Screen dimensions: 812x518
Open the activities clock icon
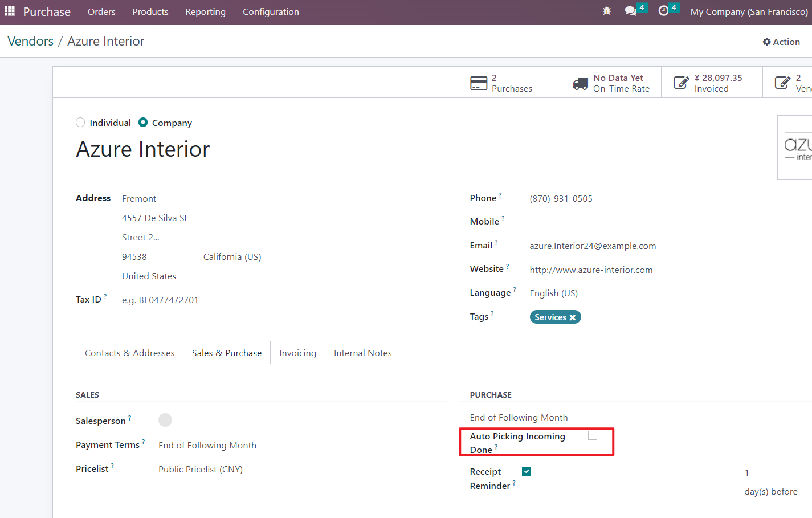(x=663, y=11)
